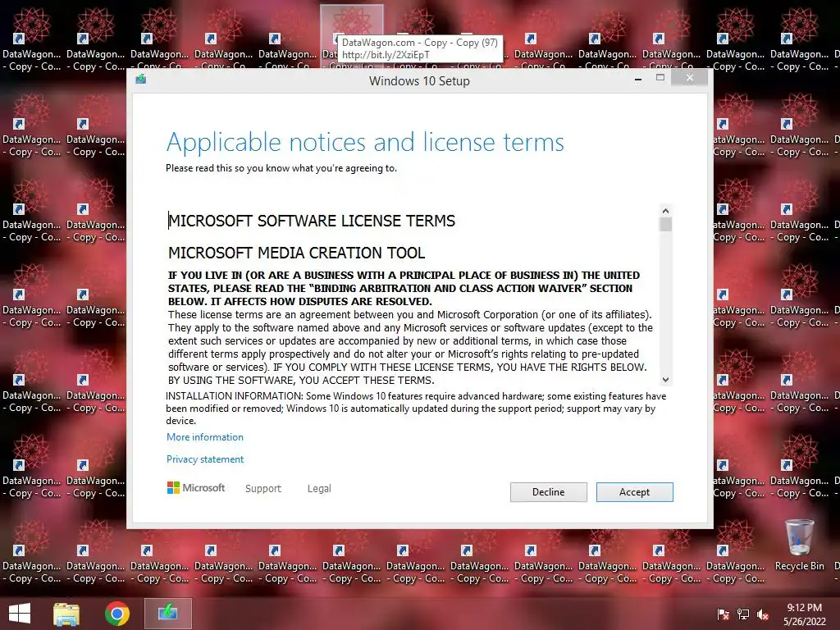Open File Explorer from the taskbar
This screenshot has width=840, height=630.
click(x=66, y=614)
